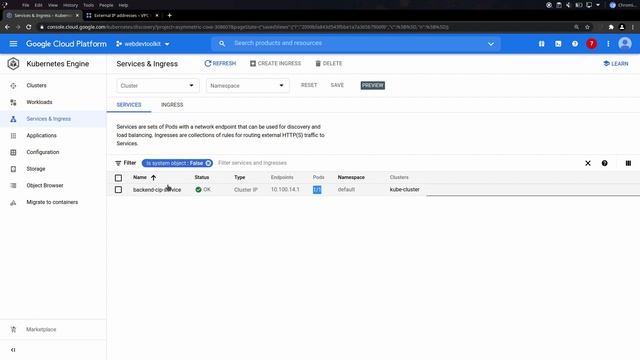Click the pods count 1/1 cell

pos(317,189)
